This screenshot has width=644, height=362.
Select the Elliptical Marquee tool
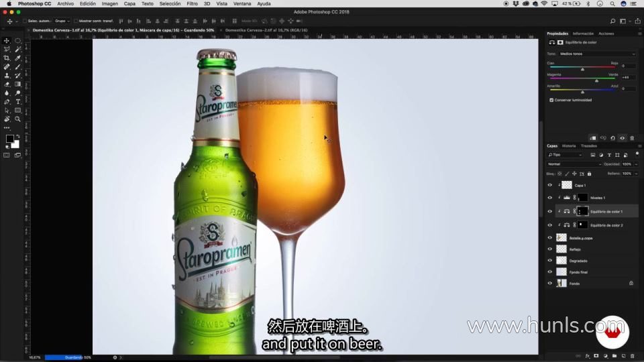(17, 41)
